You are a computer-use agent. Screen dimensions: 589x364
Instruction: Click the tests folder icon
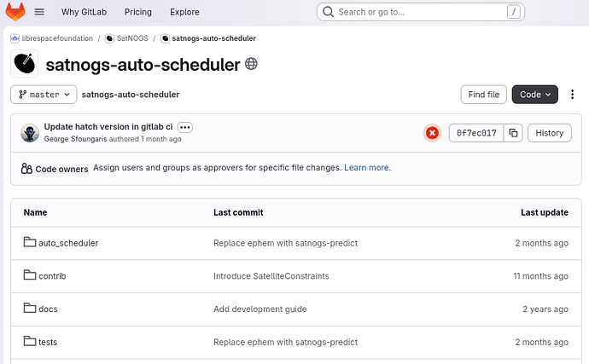pos(30,341)
